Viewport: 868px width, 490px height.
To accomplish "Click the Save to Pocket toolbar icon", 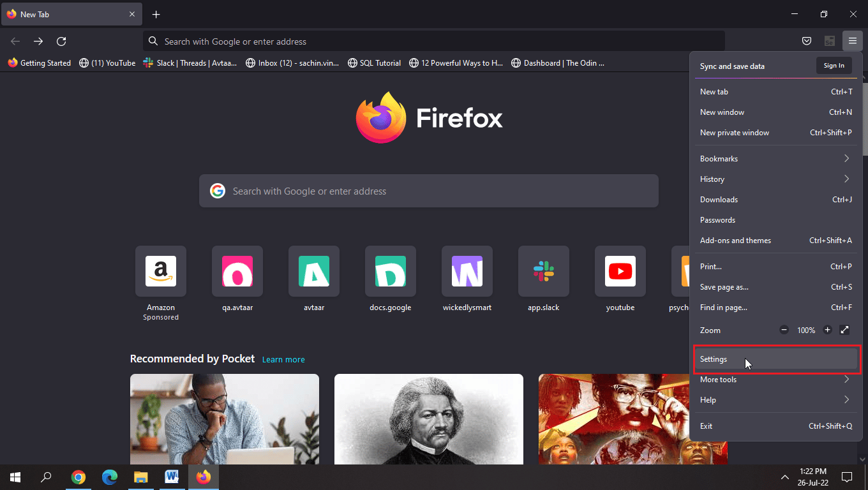I will pyautogui.click(x=807, y=41).
